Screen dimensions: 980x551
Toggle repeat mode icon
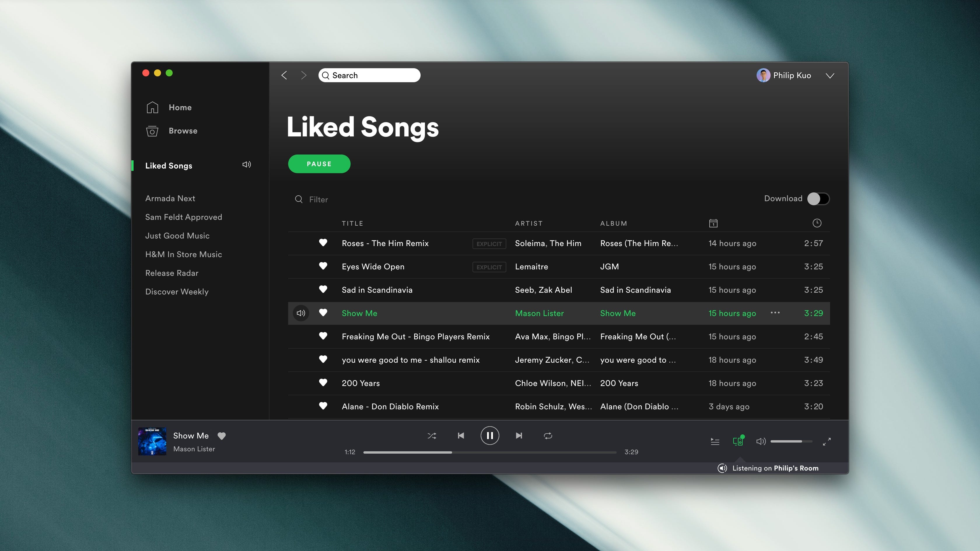pyautogui.click(x=548, y=436)
